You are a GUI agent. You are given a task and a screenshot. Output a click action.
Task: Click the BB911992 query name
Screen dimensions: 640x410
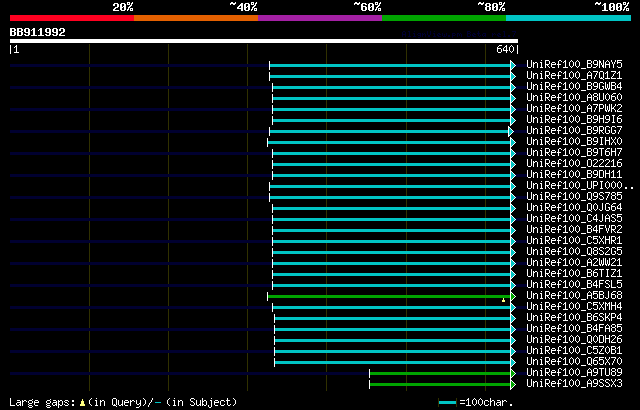coord(38,32)
